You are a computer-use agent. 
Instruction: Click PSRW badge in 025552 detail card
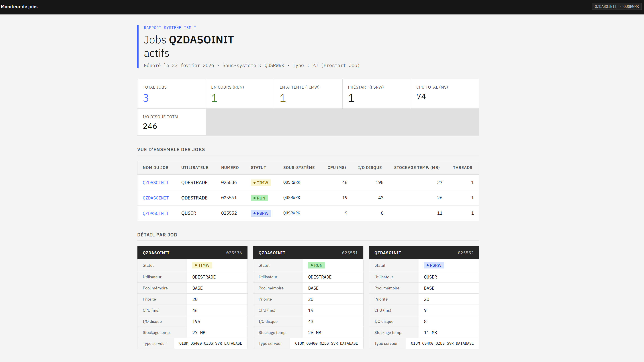pyautogui.click(x=434, y=265)
